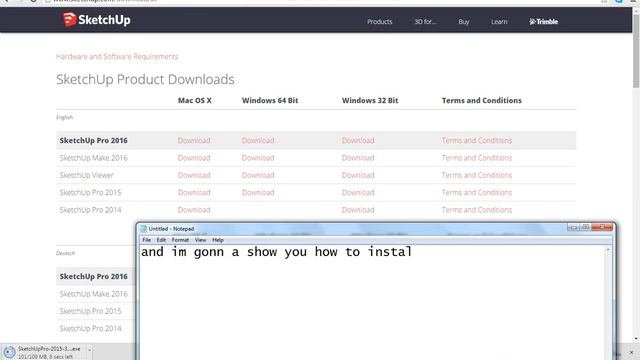Download SketchUp Pro 2016 Windows 64 Bit
The height and width of the screenshot is (360, 640).
[x=258, y=140]
